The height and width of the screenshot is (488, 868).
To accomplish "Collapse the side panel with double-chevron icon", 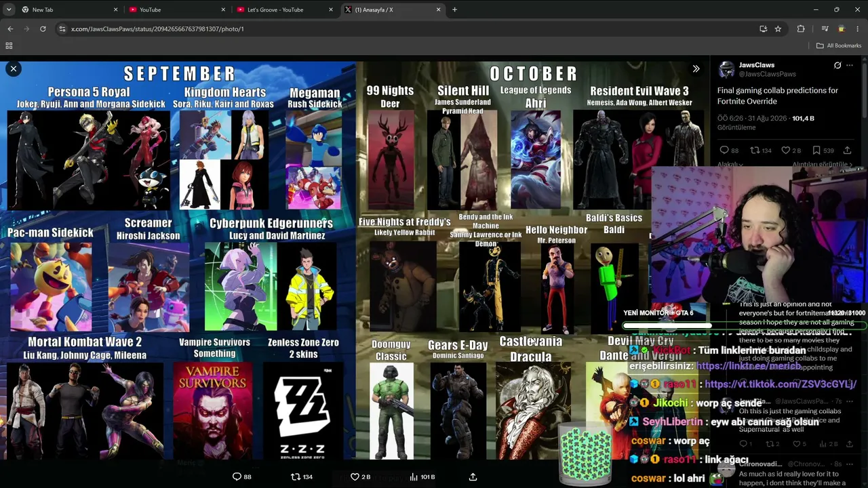I will tap(696, 68).
